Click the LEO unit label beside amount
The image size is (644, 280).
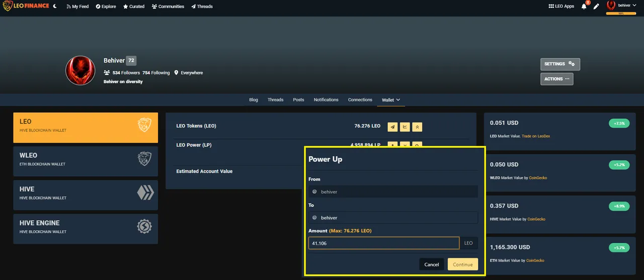click(x=468, y=243)
